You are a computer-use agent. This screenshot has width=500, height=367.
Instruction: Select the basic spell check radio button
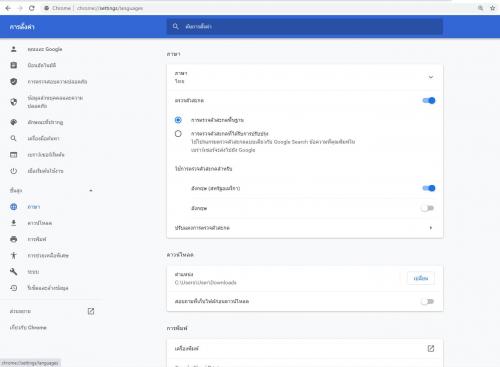[x=178, y=120]
